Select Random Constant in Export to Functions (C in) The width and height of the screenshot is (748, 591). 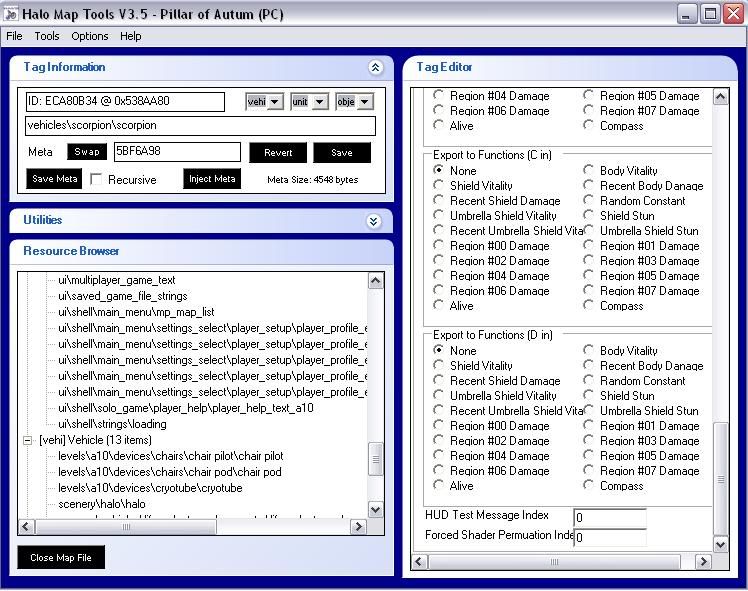[x=588, y=200]
